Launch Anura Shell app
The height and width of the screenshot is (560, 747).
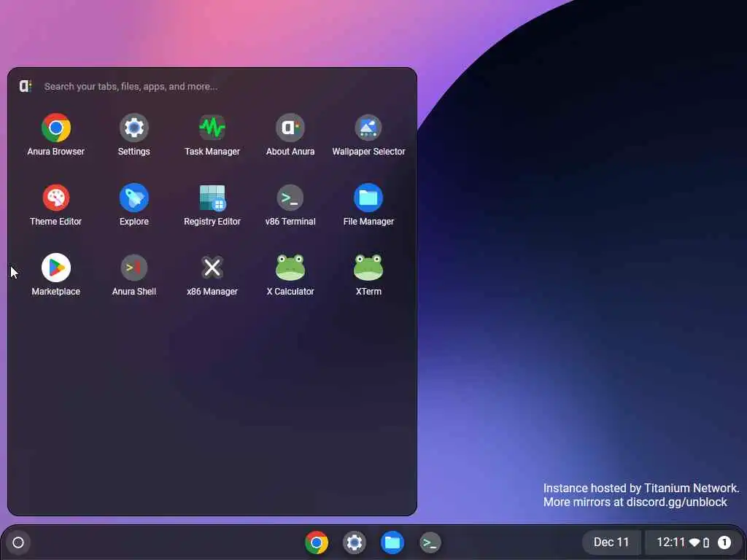(134, 275)
